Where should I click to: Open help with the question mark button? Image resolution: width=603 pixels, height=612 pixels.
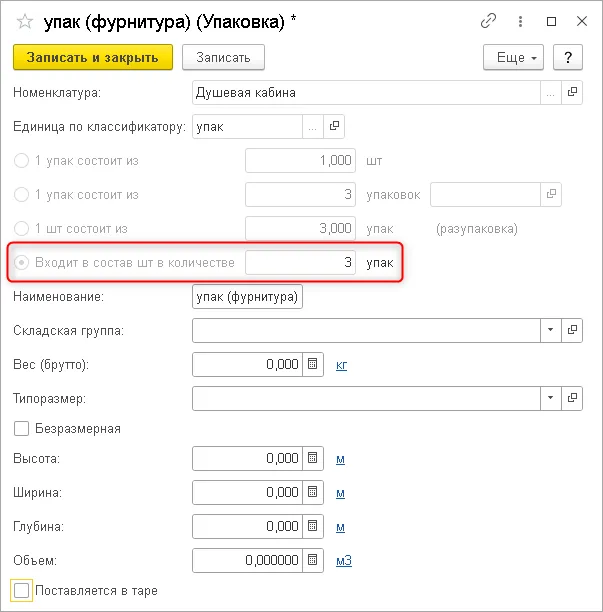[x=568, y=57]
